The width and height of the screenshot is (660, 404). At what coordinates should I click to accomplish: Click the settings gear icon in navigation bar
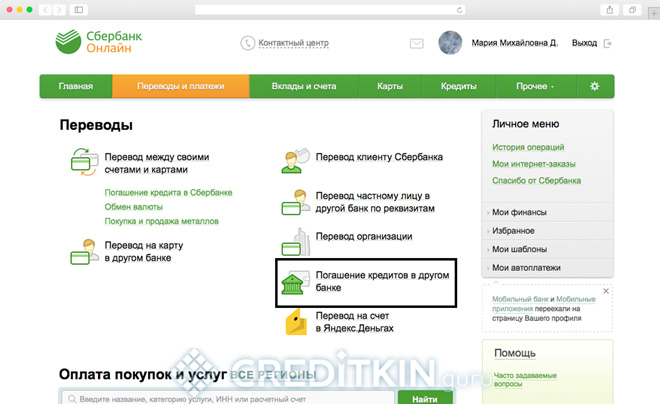[x=594, y=86]
